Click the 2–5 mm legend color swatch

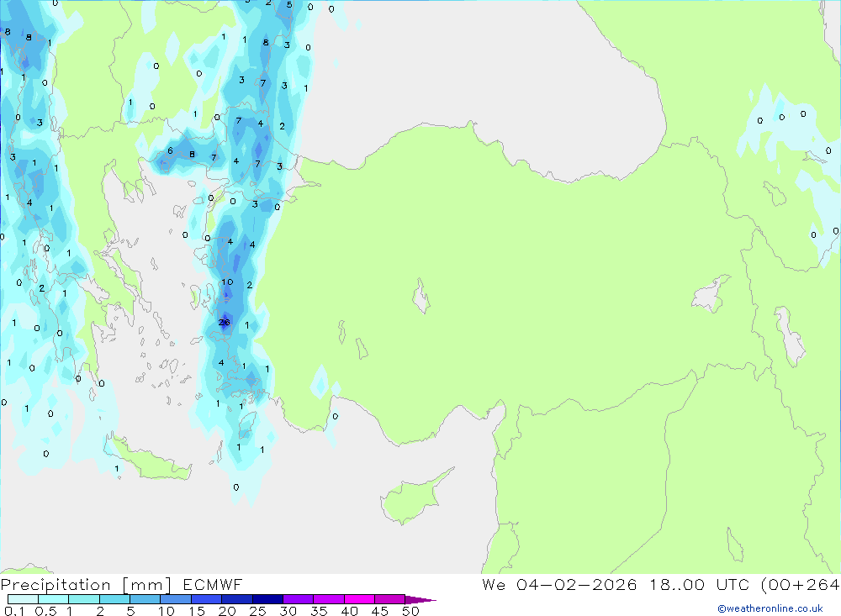[114, 599]
